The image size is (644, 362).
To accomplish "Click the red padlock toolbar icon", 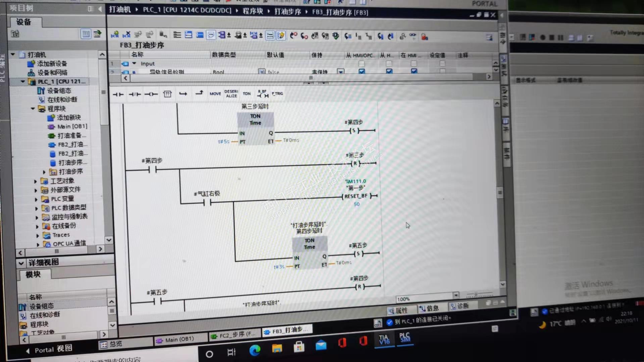I will [x=425, y=37].
